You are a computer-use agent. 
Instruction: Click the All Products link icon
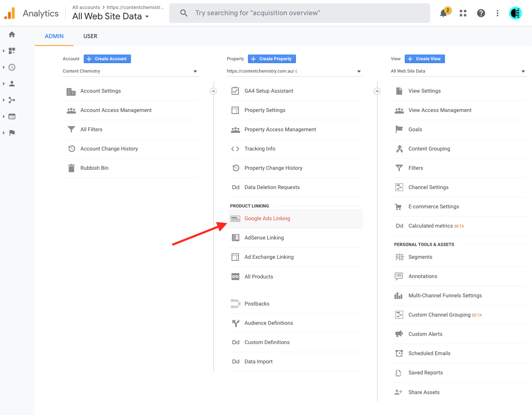tap(235, 277)
